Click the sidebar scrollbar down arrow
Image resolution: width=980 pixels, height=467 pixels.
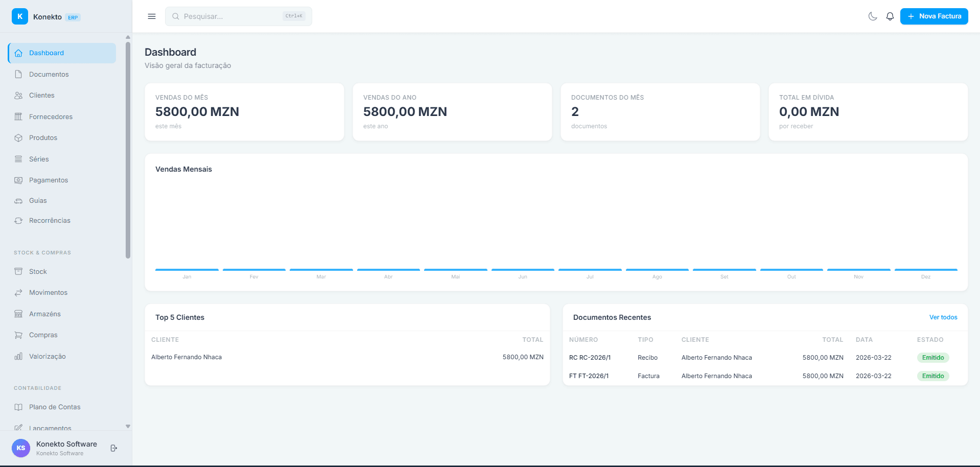pos(128,426)
